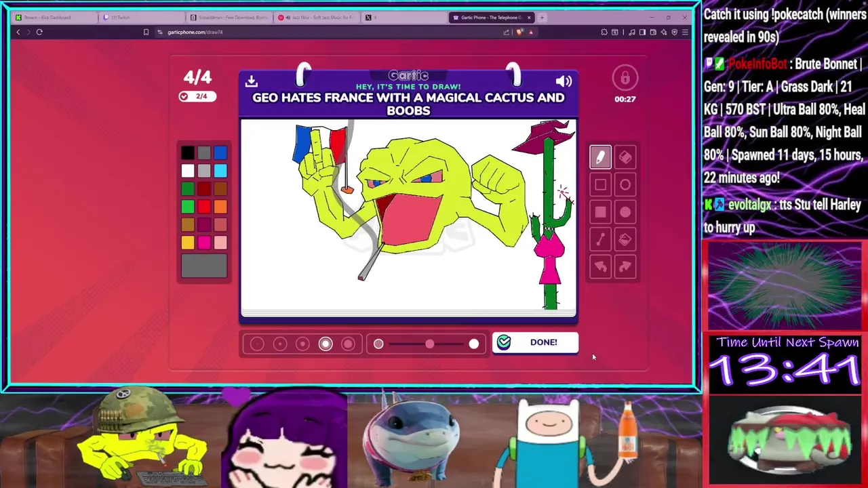
Task: Pick the brown color swatch
Action: (220, 189)
